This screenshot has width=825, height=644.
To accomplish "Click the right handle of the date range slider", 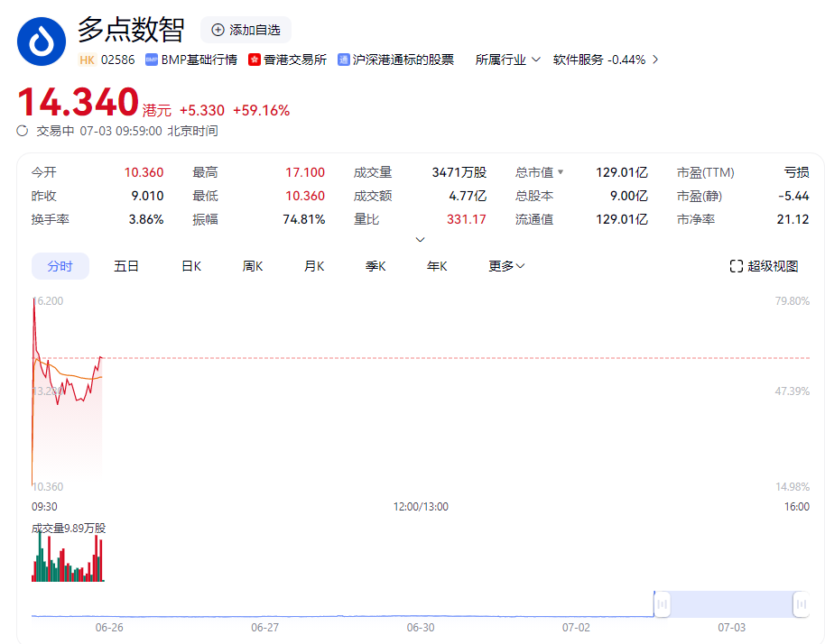I will pyautogui.click(x=802, y=604).
